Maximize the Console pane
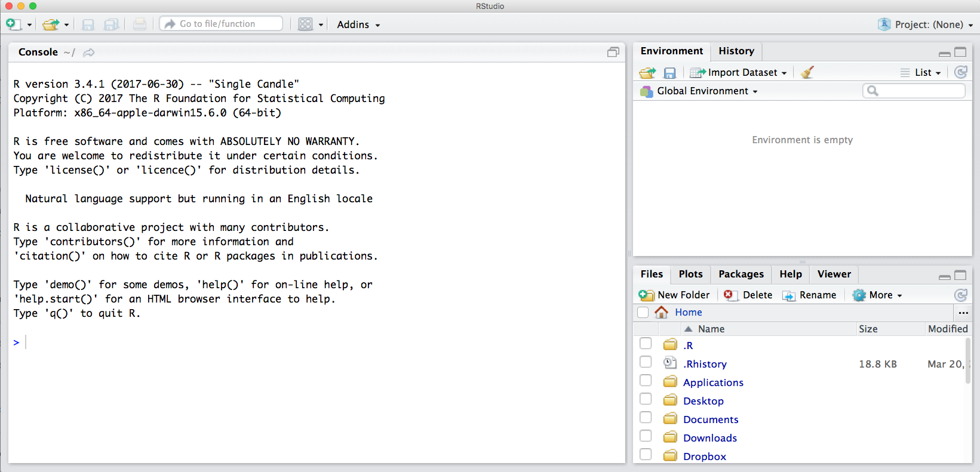Image resolution: width=980 pixels, height=472 pixels. point(613,53)
